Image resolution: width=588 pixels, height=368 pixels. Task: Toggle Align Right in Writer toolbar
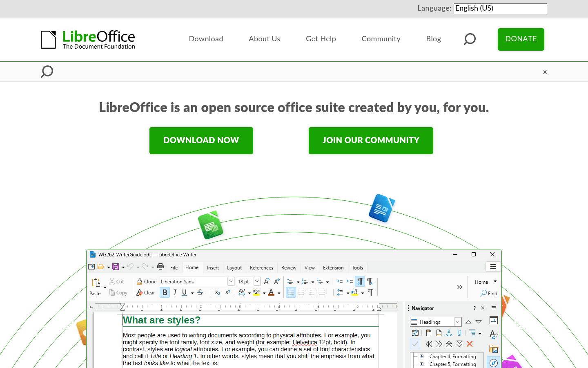pos(312,292)
